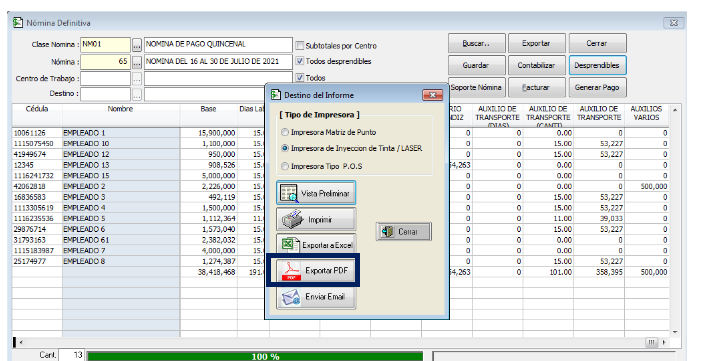Click cédula 10061126 cell
The height and width of the screenshot is (361, 702).
point(37,133)
